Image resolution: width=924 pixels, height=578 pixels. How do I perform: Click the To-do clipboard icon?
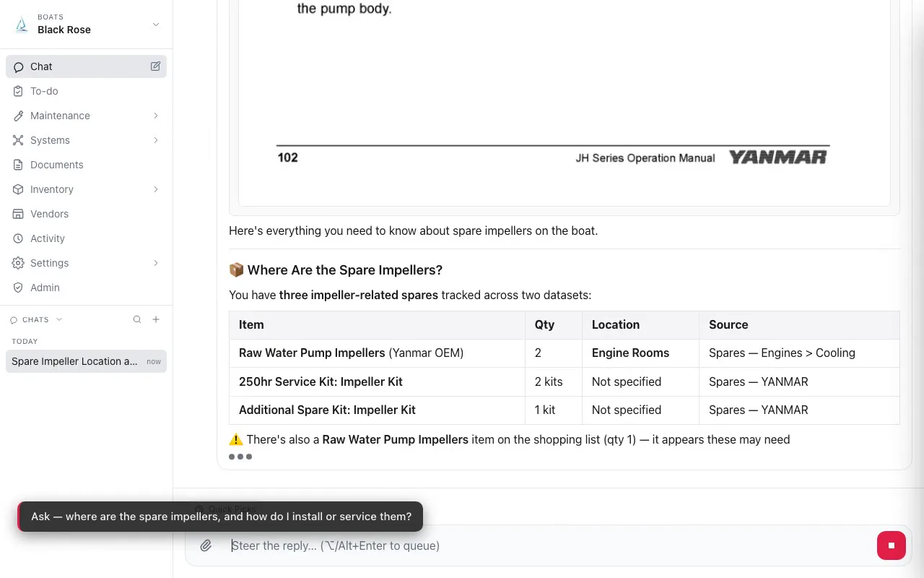[19, 91]
